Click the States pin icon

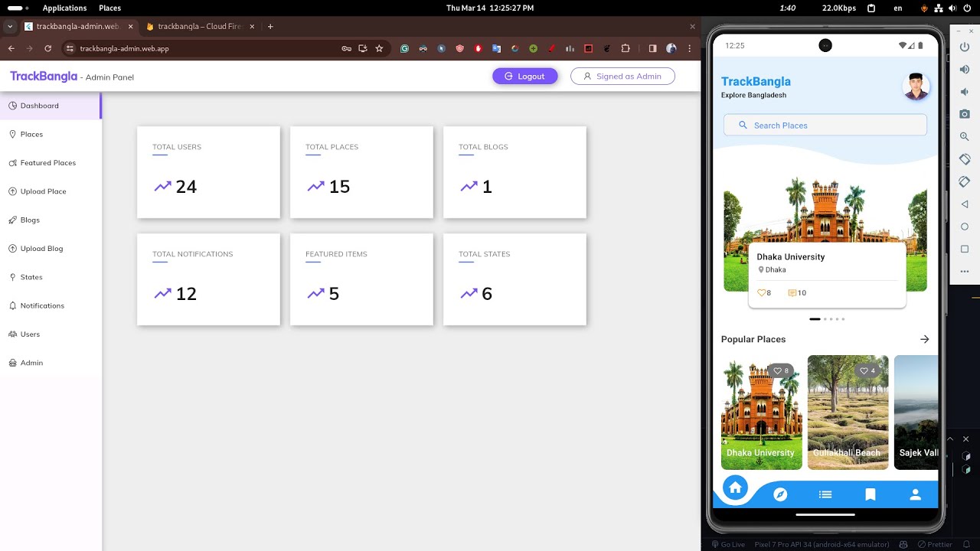pos(13,277)
